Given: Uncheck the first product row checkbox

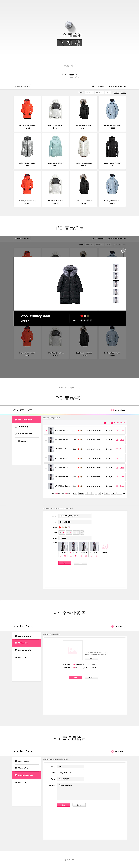Looking at the screenshot, I should click(46, 431).
